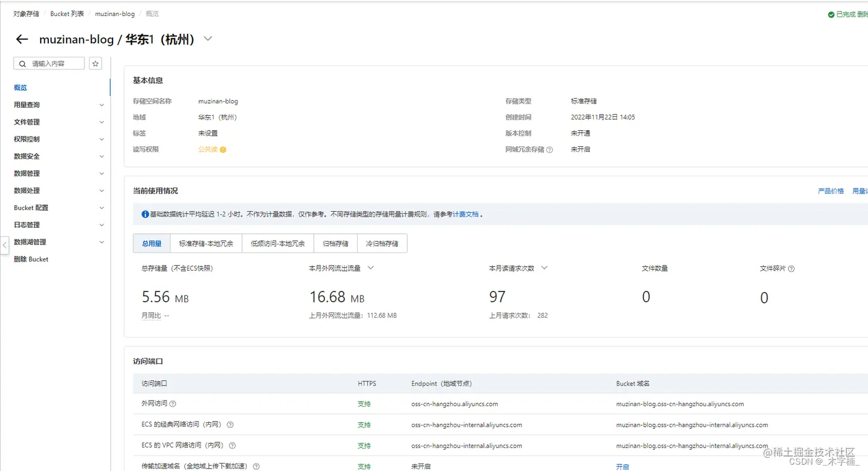The width and height of the screenshot is (868, 471).
Task: Click the 上月外网流出流量 112.68 MB text
Action: tap(353, 316)
